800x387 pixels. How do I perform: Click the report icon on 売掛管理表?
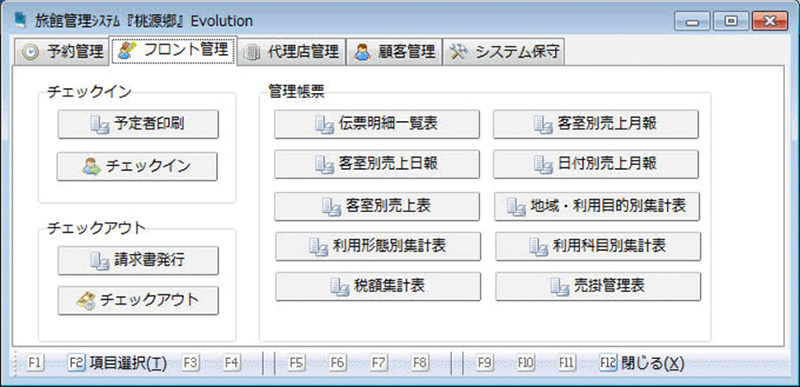[560, 287]
